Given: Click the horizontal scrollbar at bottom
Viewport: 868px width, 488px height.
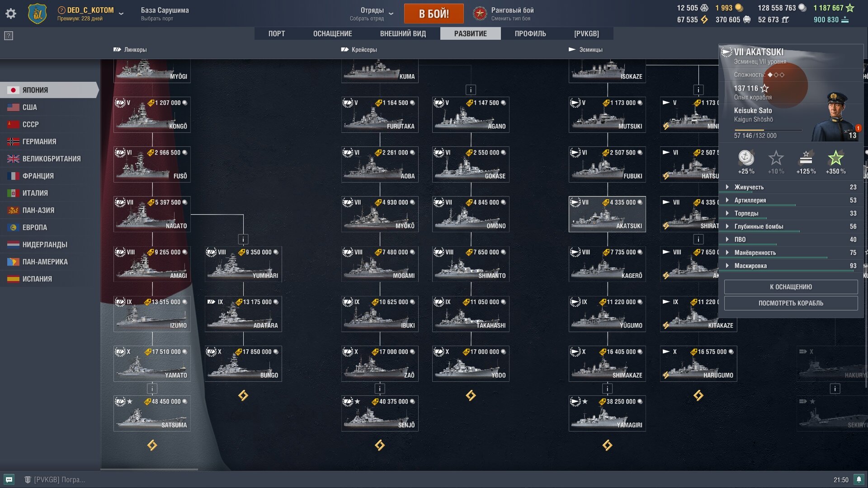Looking at the screenshot, I should [x=149, y=469].
